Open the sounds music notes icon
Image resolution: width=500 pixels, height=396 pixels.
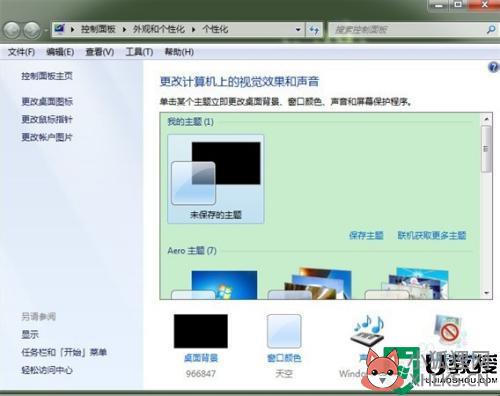tap(368, 331)
